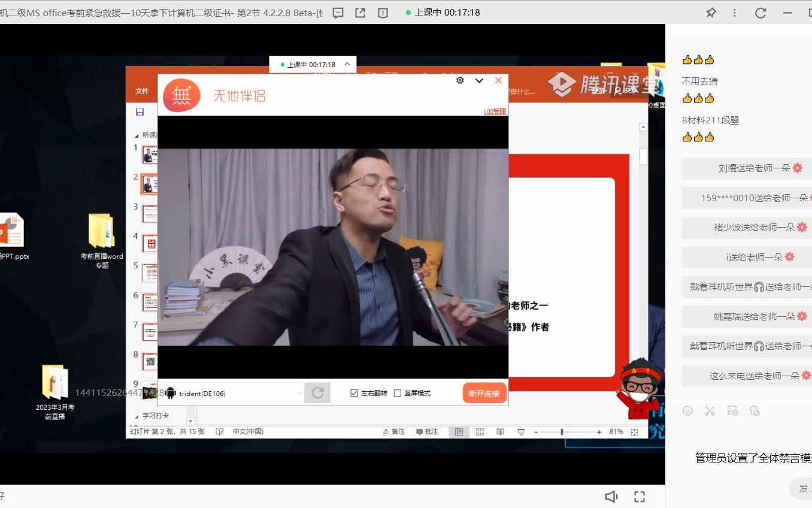Click the B材料211段题 chat message
The image size is (812, 508).
tap(710, 120)
